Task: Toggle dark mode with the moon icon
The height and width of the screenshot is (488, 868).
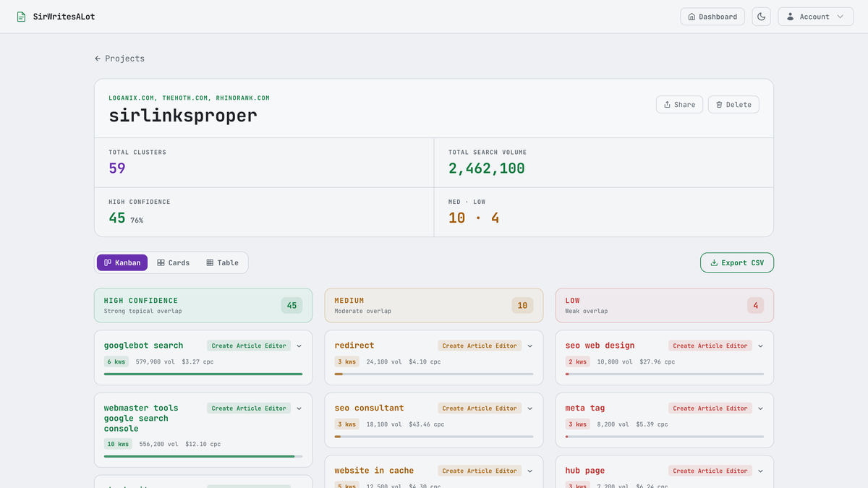Action: [x=761, y=17]
